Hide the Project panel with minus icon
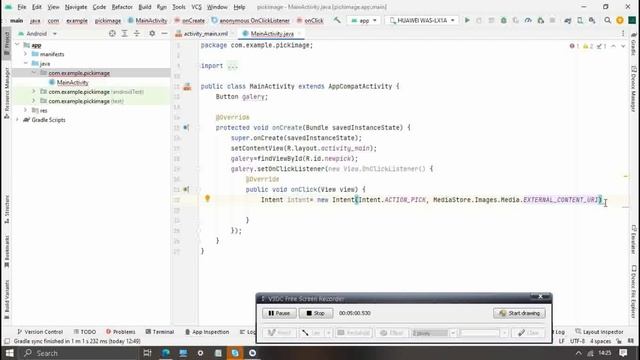Screen dimensions: 640x360 [x=164, y=33]
